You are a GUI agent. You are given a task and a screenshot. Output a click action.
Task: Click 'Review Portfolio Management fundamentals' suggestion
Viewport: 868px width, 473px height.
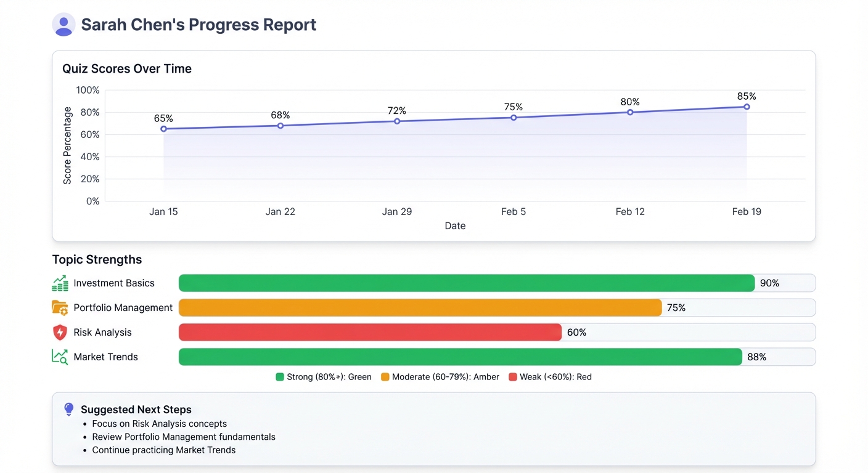(184, 437)
